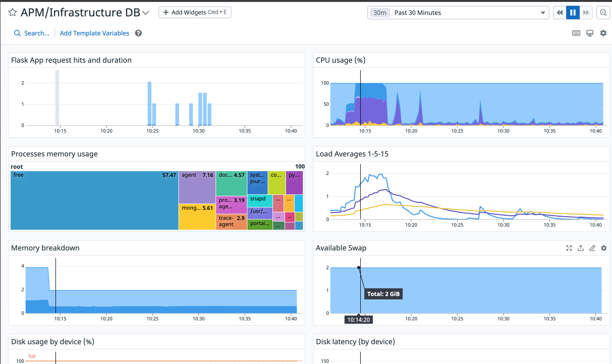Select the 30m time range badge
Viewport: 612px width, 364px height.
(380, 13)
